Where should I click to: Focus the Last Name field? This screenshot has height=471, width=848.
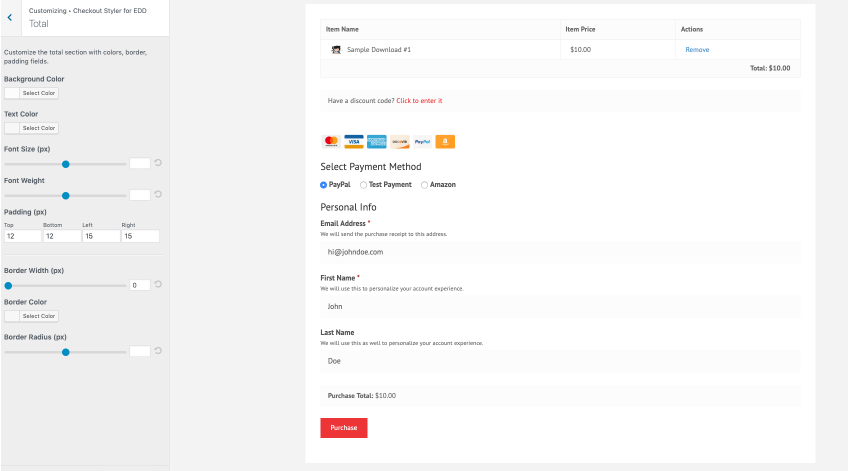pos(560,361)
